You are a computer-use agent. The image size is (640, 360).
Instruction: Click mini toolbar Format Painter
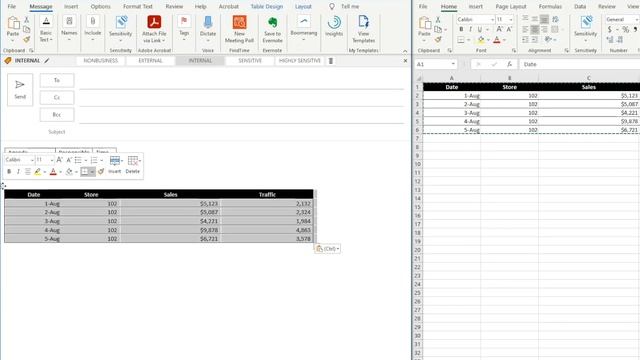[101, 172]
